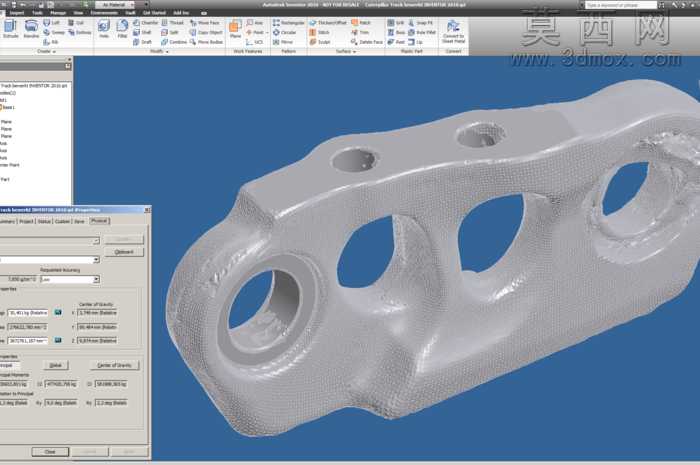Select the Snap Fit tool
700x465 pixels.
click(x=421, y=23)
